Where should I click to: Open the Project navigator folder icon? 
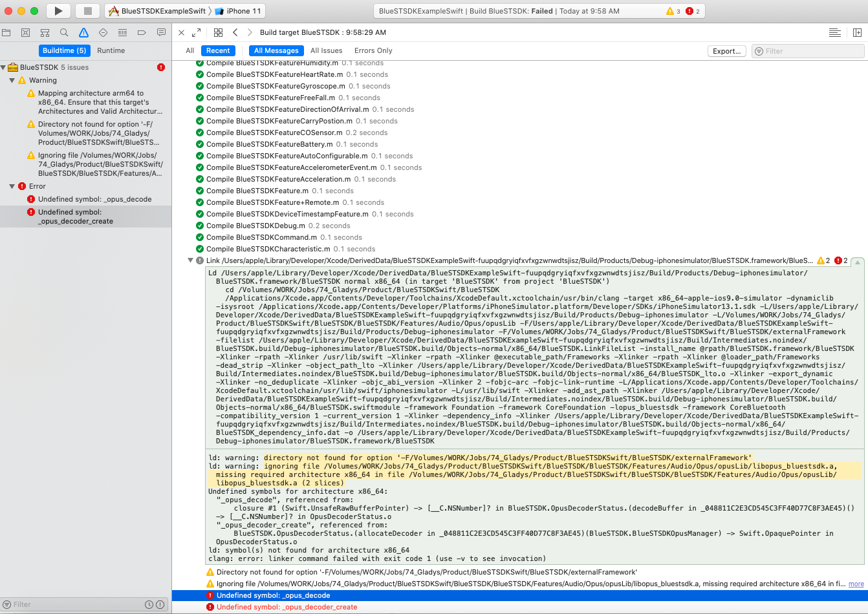7,32
